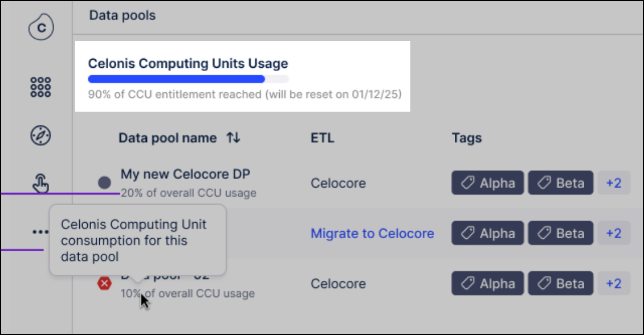Click grey status dot for My new Celocore DP

(x=104, y=183)
